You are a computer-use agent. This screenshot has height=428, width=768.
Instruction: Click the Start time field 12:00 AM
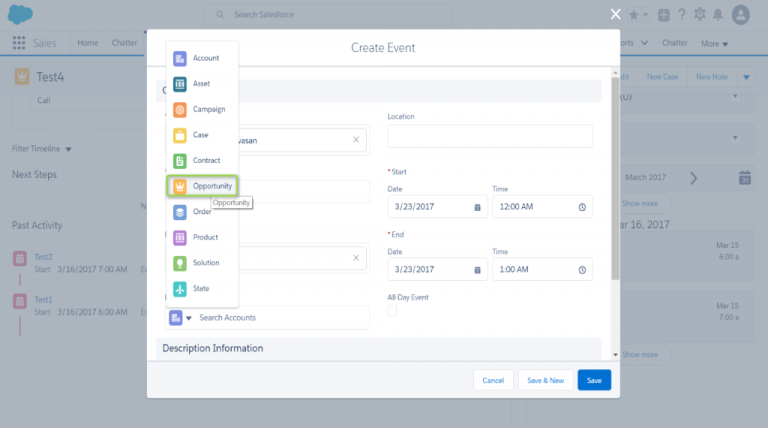tap(542, 207)
